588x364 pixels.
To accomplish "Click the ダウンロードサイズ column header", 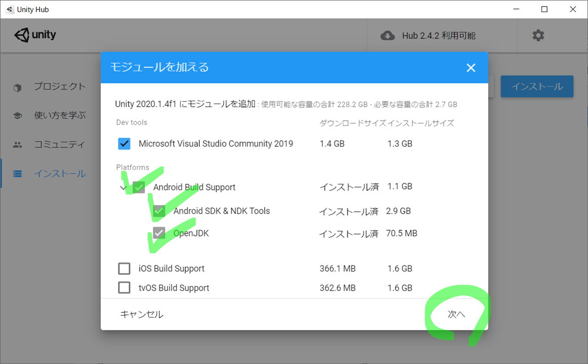I will [353, 123].
